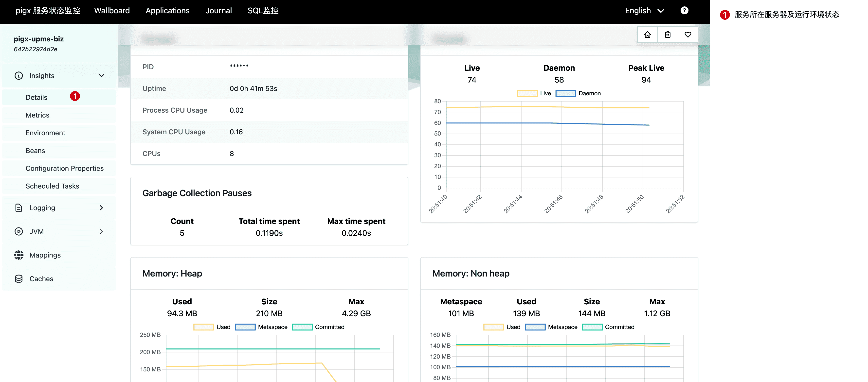Open the Wallboard menu item
This screenshot has width=868, height=382.
[x=112, y=10]
